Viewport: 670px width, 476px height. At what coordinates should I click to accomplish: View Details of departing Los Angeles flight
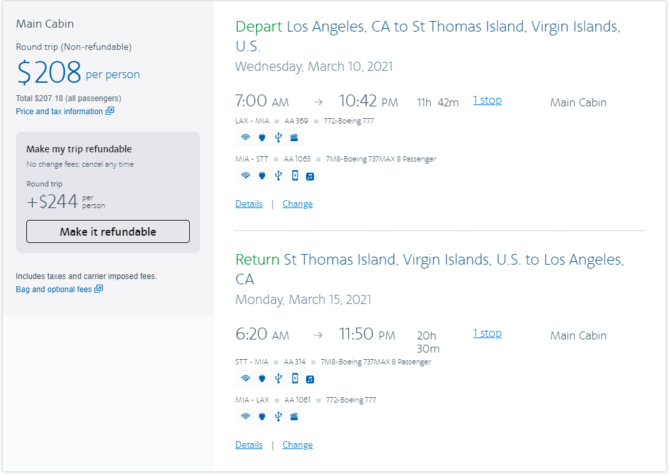pyautogui.click(x=249, y=204)
